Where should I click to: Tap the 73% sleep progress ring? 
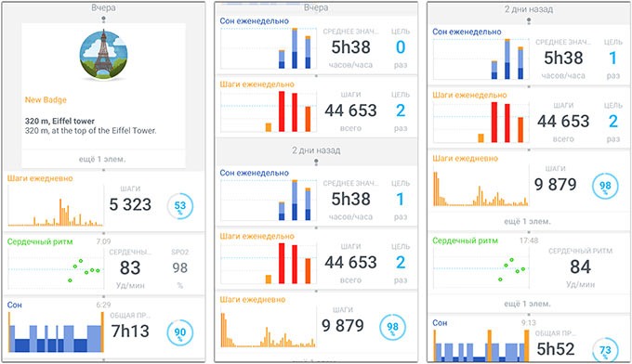[x=605, y=350]
